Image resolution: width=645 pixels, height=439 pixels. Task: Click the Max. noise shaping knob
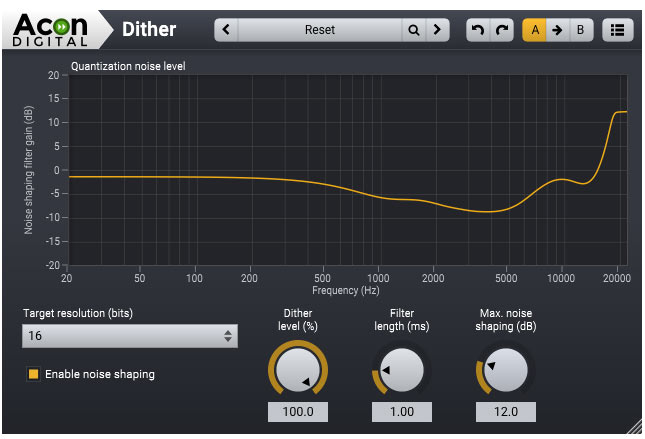506,369
